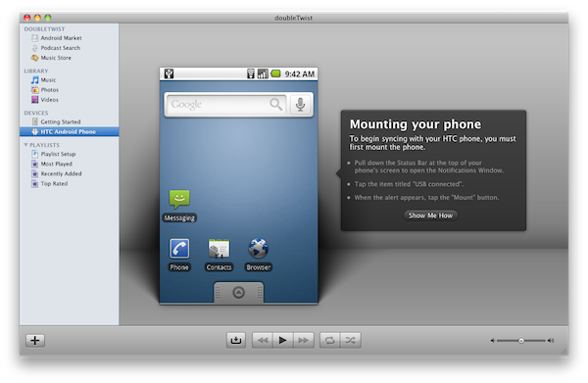Image resolution: width=588 pixels, height=383 pixels.
Task: Click the high volume speaker icon
Action: [551, 341]
